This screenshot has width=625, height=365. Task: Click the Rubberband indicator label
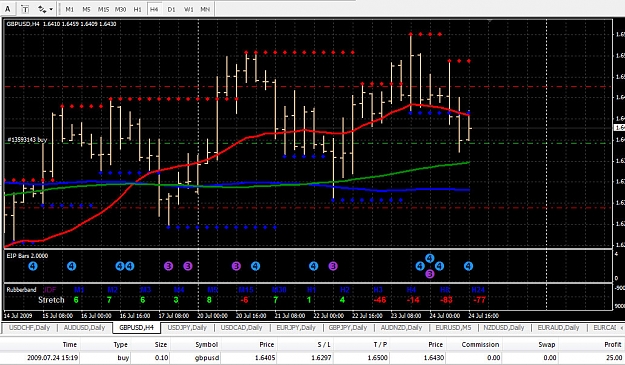[22, 290]
